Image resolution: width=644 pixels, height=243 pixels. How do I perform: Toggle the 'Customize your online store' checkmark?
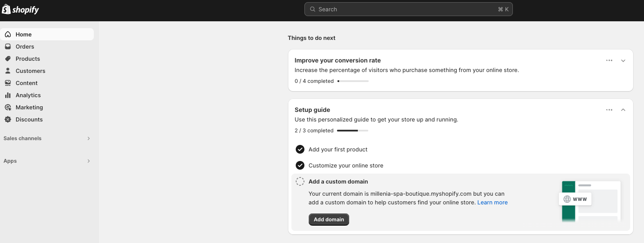click(300, 165)
